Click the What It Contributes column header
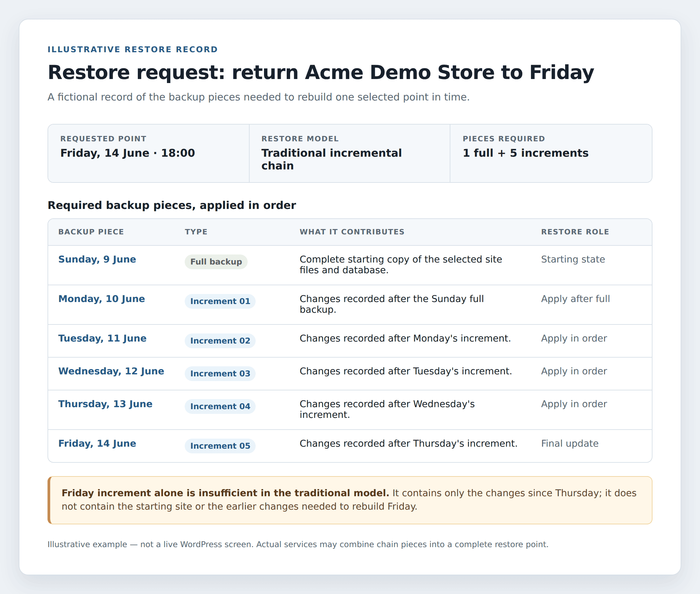The image size is (700, 594). point(352,232)
